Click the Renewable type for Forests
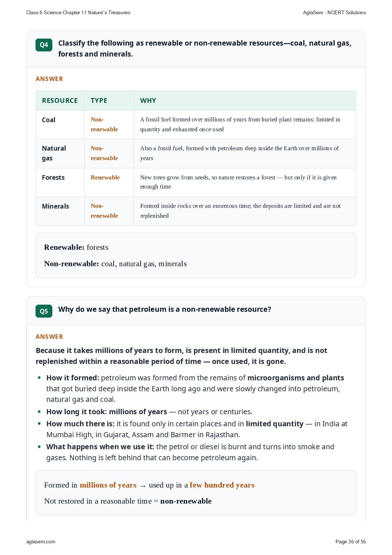 tap(105, 177)
